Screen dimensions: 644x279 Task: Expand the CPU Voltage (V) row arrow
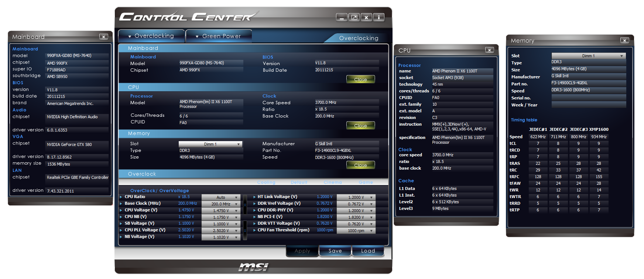(121, 210)
